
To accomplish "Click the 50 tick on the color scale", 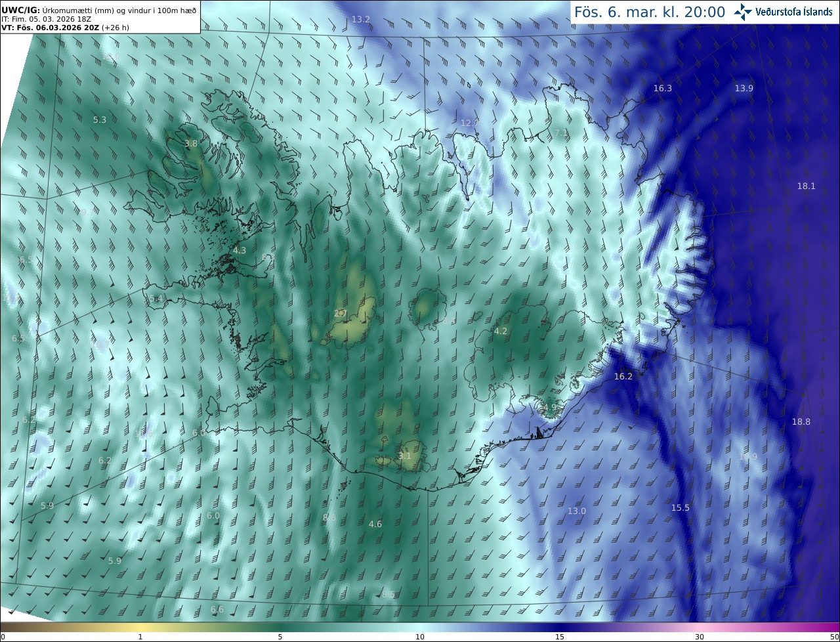I will (x=835, y=637).
